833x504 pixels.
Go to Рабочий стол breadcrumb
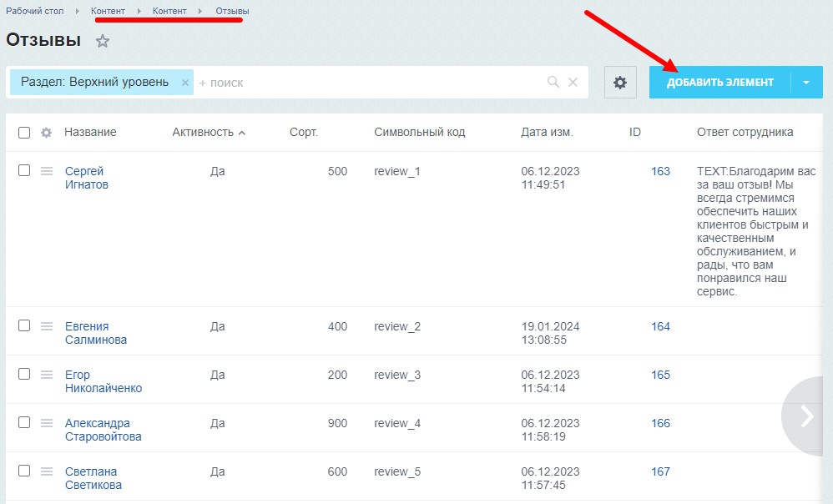coord(34,11)
